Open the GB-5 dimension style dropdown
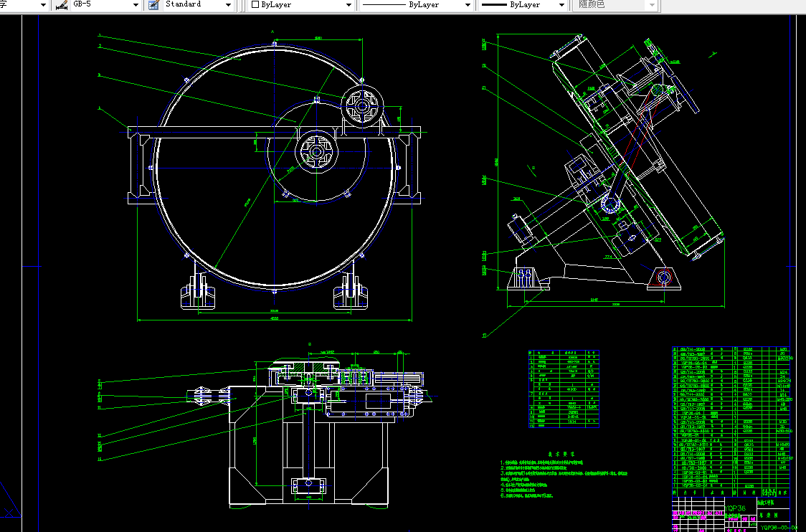Image resolution: width=806 pixels, height=532 pixels. (x=136, y=4)
